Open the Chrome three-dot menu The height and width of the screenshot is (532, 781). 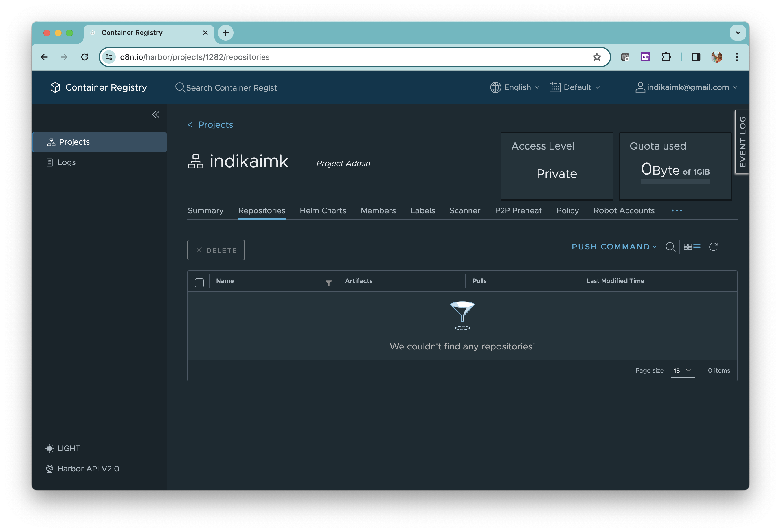click(737, 57)
